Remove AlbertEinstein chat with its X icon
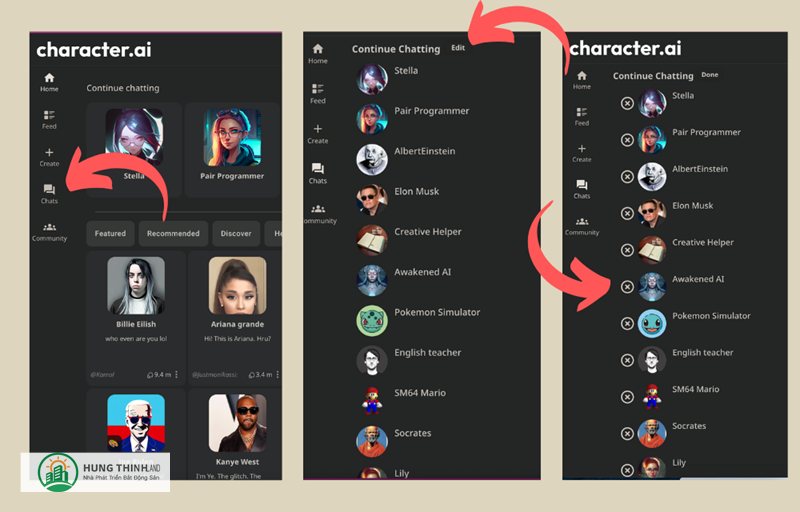 (x=627, y=177)
